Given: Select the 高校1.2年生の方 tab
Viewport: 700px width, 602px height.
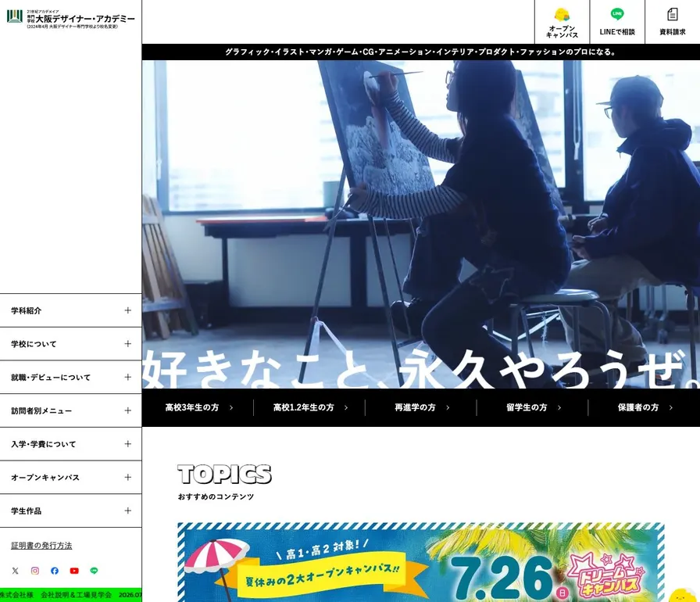Looking at the screenshot, I should [x=309, y=407].
